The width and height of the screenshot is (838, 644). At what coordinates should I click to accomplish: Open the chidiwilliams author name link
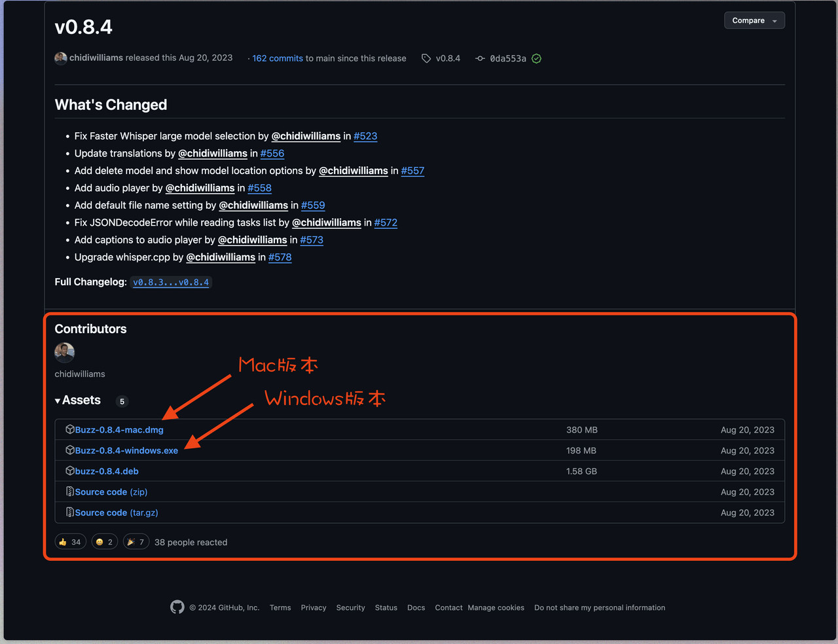click(96, 58)
